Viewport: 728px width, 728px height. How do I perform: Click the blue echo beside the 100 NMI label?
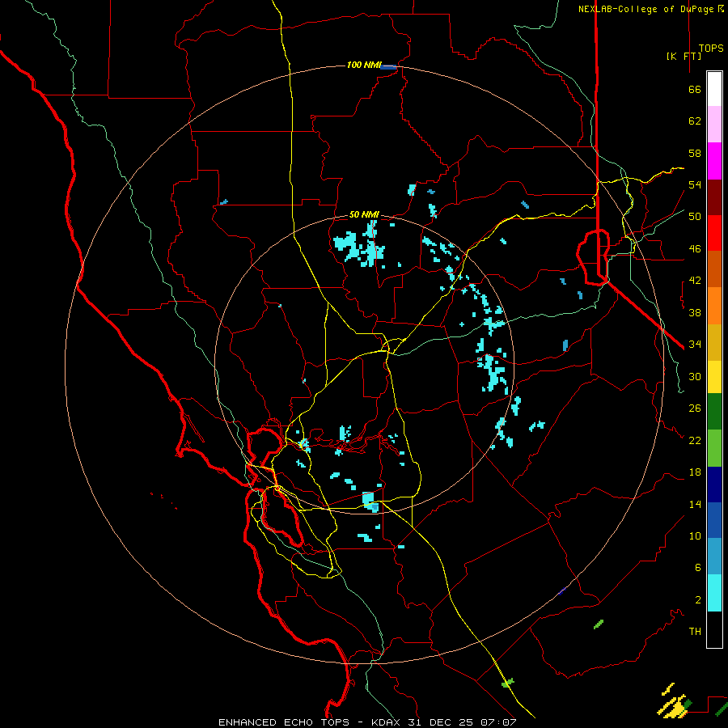click(x=388, y=67)
